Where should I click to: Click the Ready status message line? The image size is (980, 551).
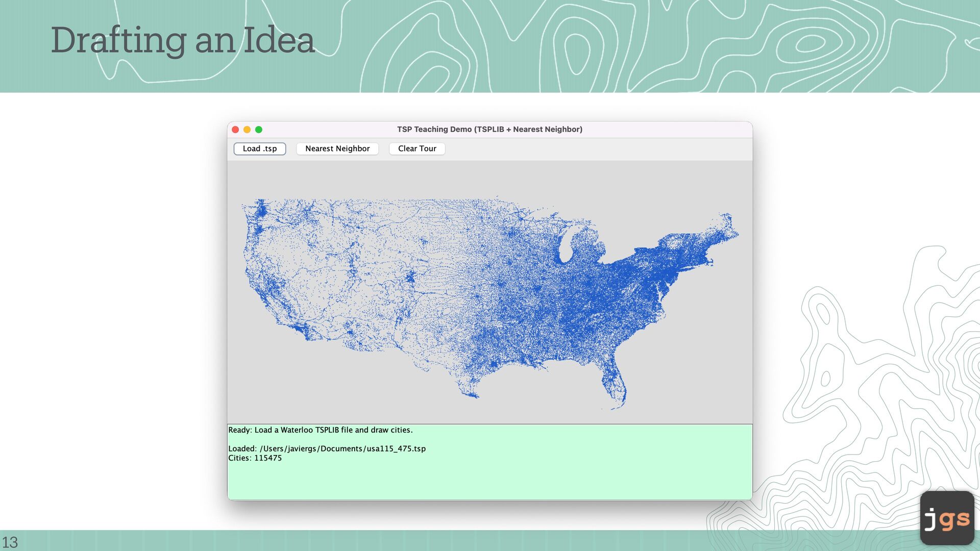[x=320, y=430]
